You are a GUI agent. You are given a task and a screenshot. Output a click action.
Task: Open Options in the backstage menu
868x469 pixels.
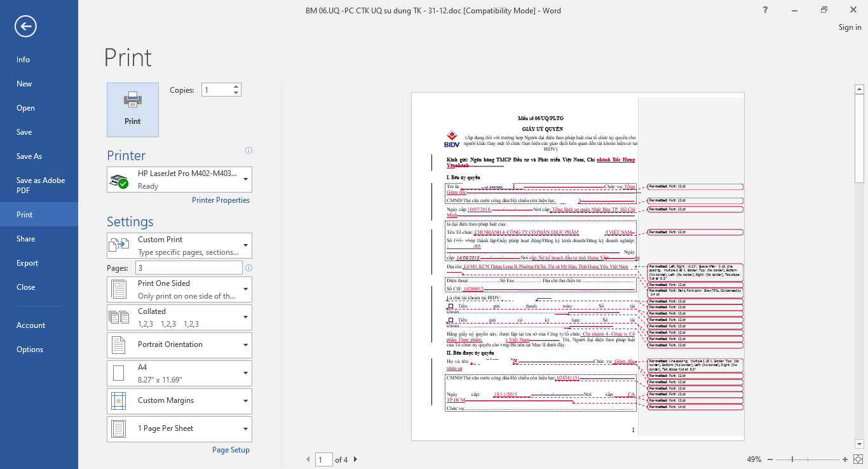[39, 350]
